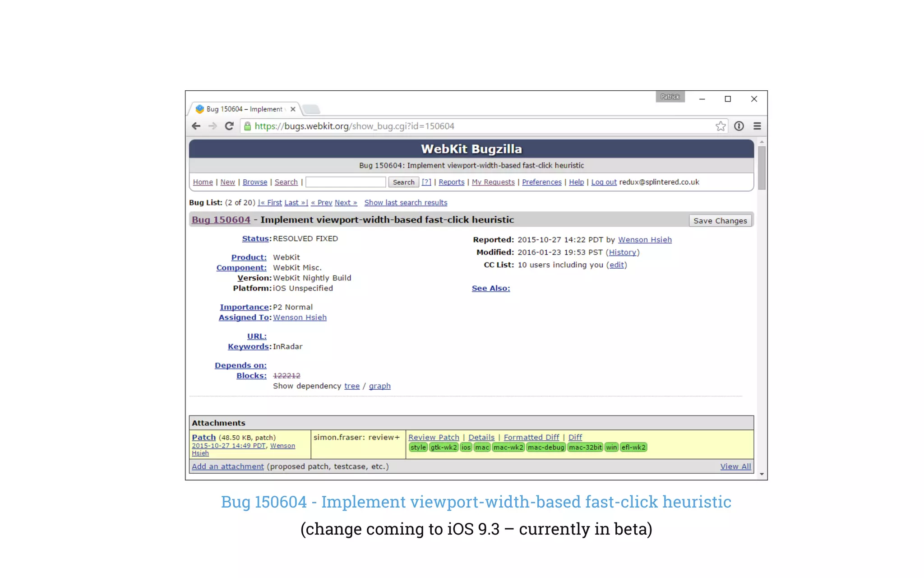Open the Formatted Diff link
The width and height of the screenshot is (924, 578).
[531, 437]
